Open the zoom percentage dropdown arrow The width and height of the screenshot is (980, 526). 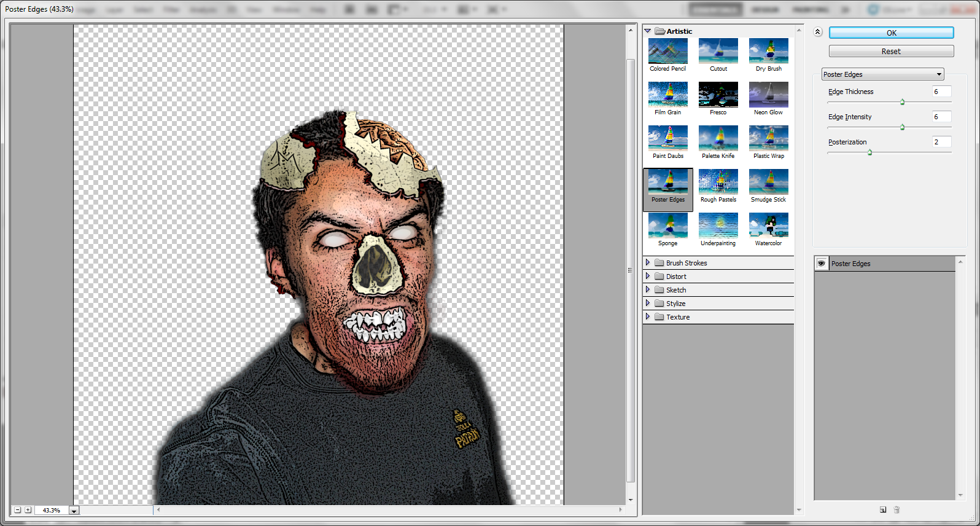pos(74,511)
